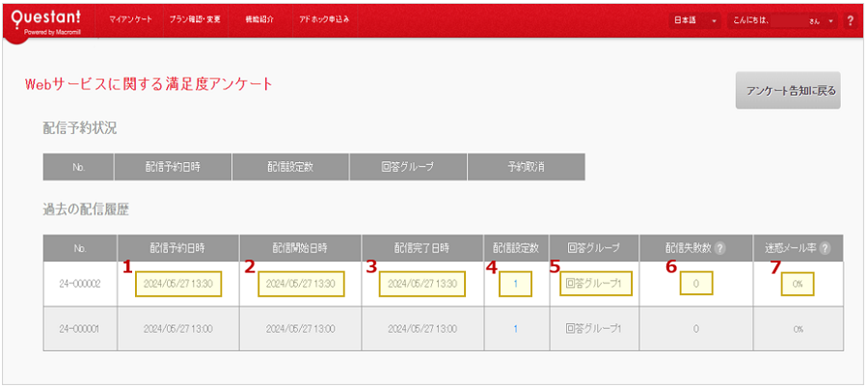
Task: Click アンケート告知に戻る button
Action: point(788,91)
